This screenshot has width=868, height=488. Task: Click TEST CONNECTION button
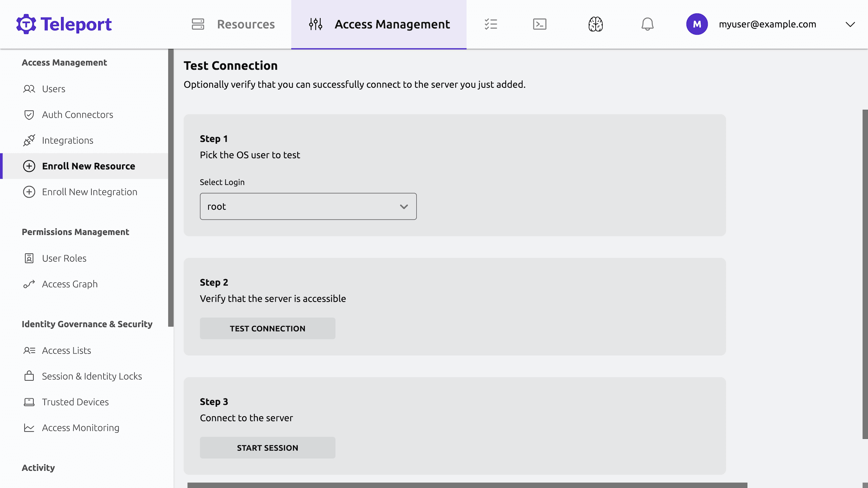point(268,328)
